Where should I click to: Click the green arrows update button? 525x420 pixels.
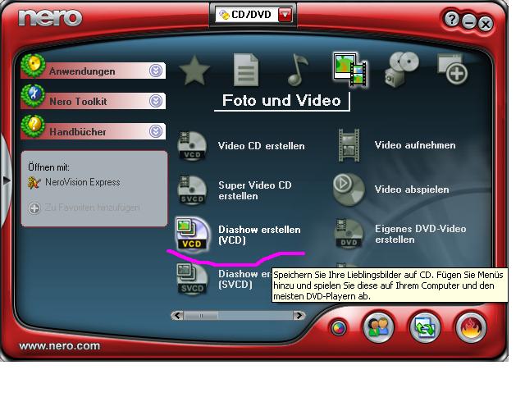point(425,327)
